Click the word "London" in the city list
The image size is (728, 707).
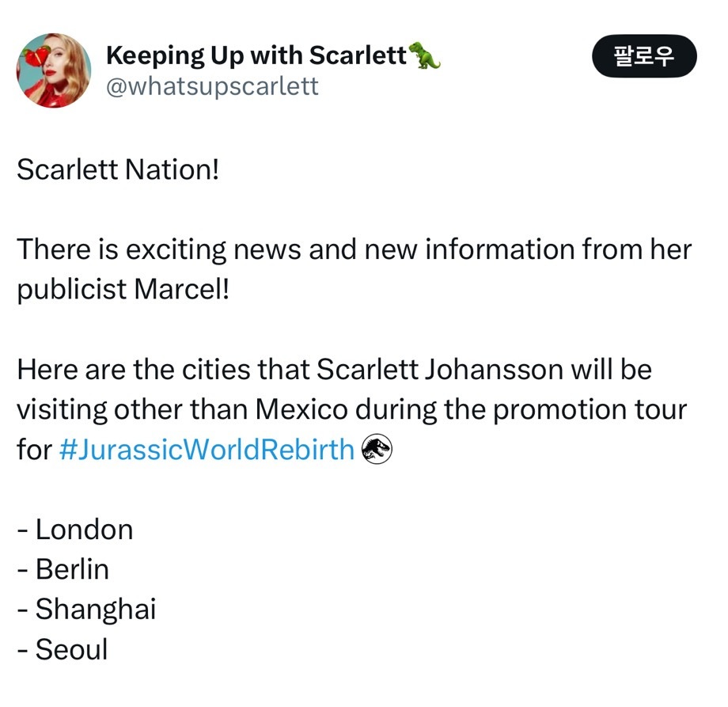tap(84, 530)
